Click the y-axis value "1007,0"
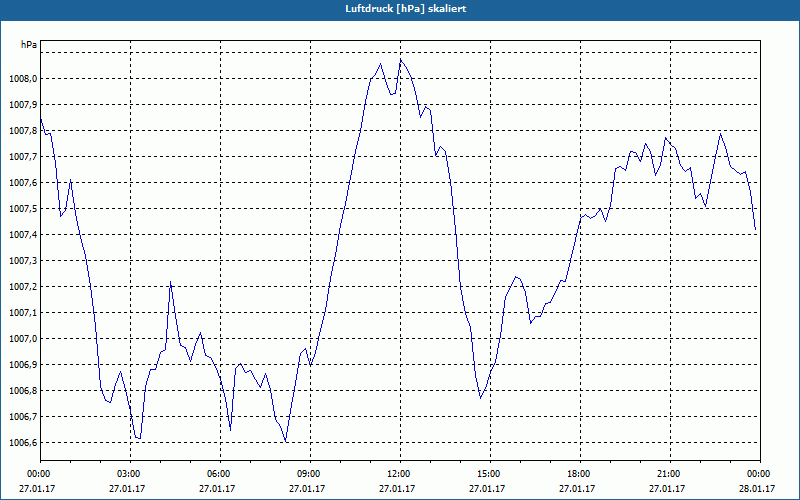This screenshot has width=800, height=500. pos(23,339)
